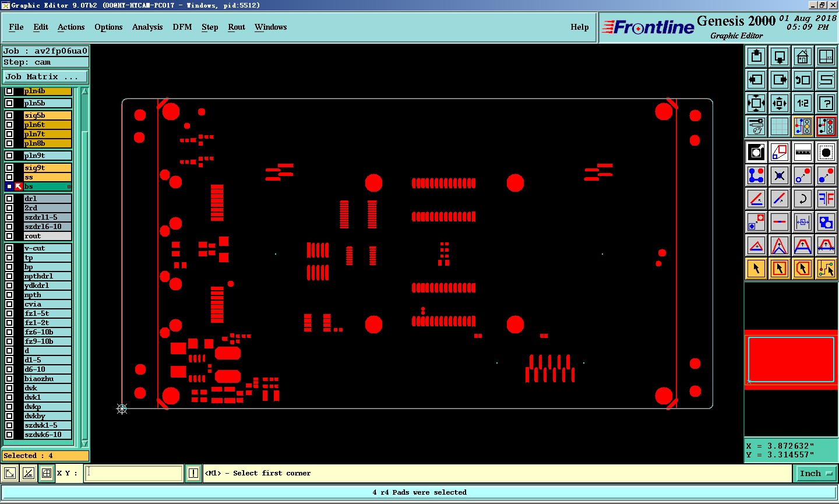Toggle the drl layer checkbox
The image size is (839, 504).
click(x=9, y=199)
